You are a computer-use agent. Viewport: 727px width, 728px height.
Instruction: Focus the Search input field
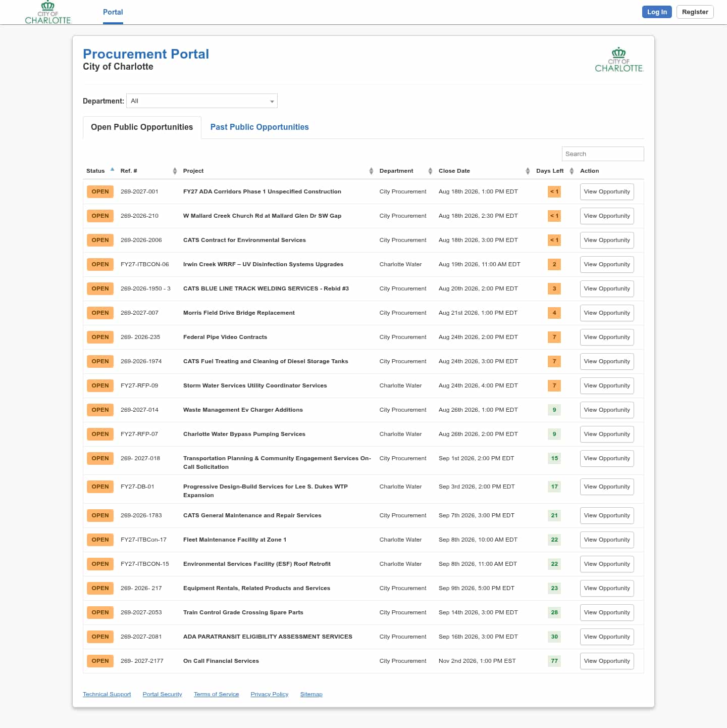[x=603, y=154]
